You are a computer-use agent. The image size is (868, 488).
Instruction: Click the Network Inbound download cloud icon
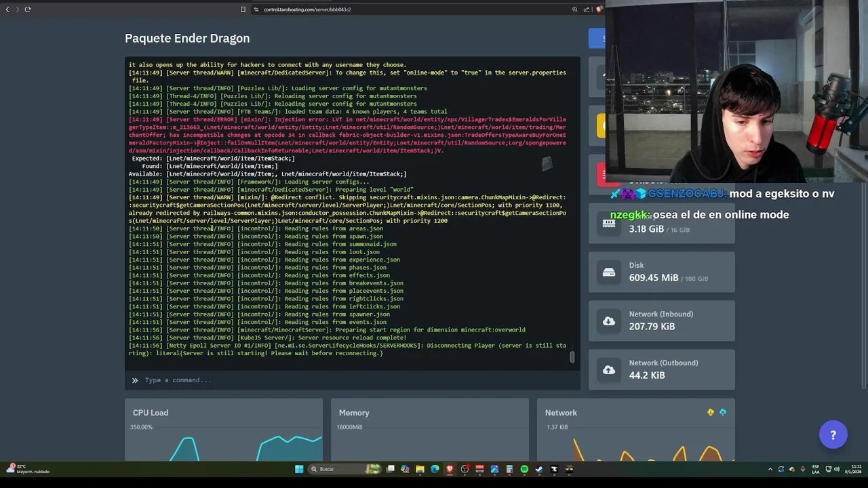click(x=609, y=321)
